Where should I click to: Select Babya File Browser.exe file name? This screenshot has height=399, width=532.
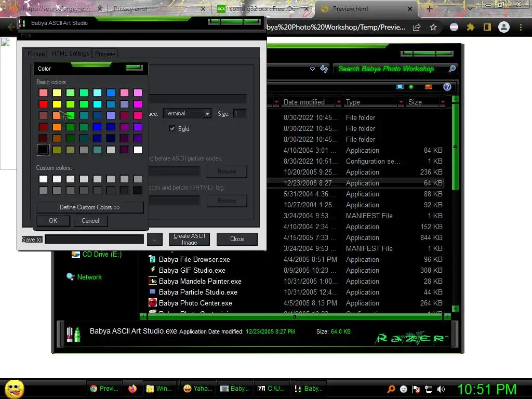pyautogui.click(x=194, y=260)
